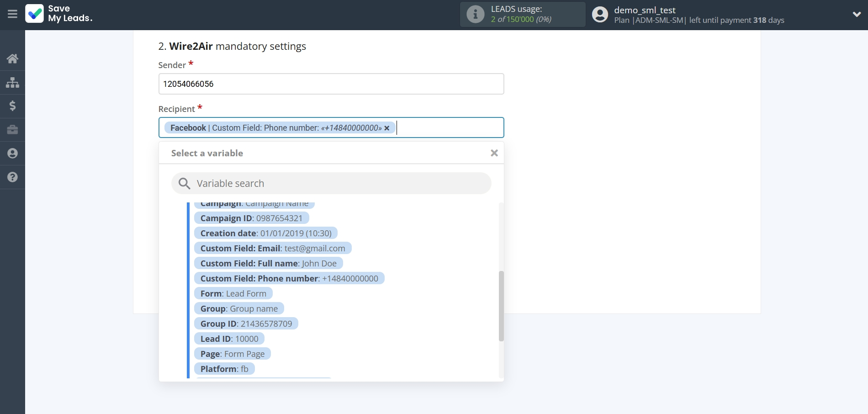Open the briefcase sidebar icon
Image resolution: width=868 pixels, height=414 pixels.
(12, 130)
